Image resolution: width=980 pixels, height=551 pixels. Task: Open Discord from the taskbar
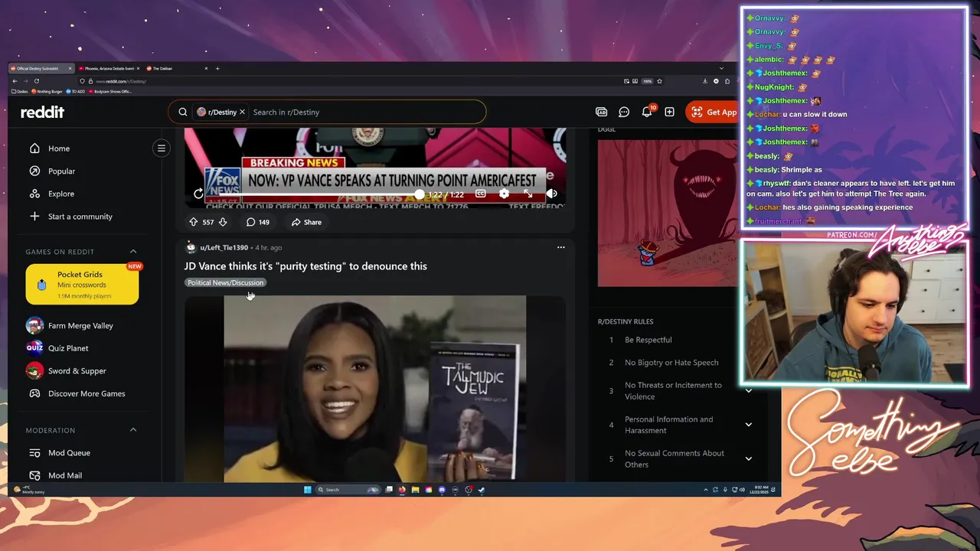pyautogui.click(x=442, y=490)
